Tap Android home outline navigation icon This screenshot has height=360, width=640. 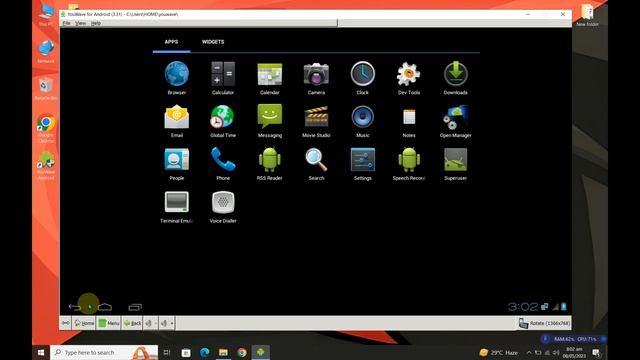[104, 307]
